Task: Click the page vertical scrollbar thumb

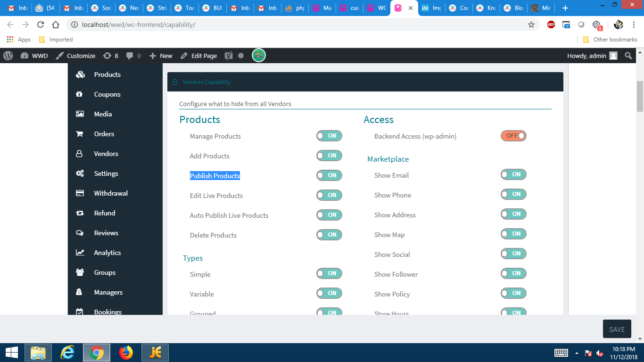Action: [x=640, y=97]
